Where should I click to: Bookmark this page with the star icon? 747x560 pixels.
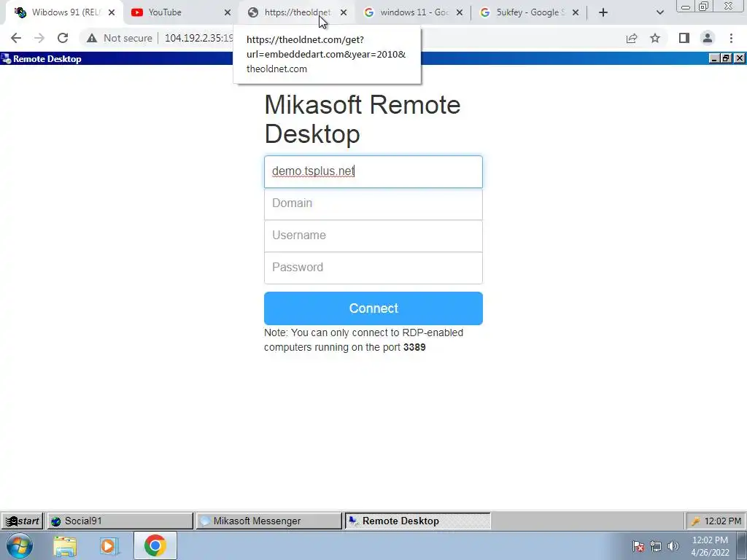point(655,38)
